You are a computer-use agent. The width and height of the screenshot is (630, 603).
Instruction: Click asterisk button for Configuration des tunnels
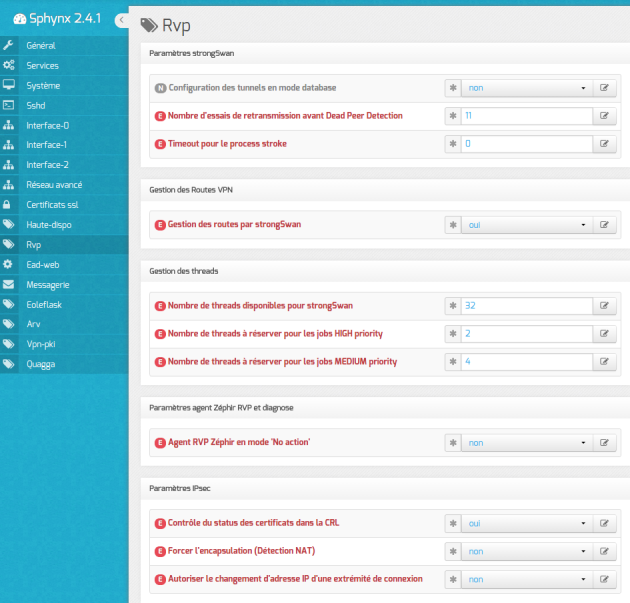(453, 88)
